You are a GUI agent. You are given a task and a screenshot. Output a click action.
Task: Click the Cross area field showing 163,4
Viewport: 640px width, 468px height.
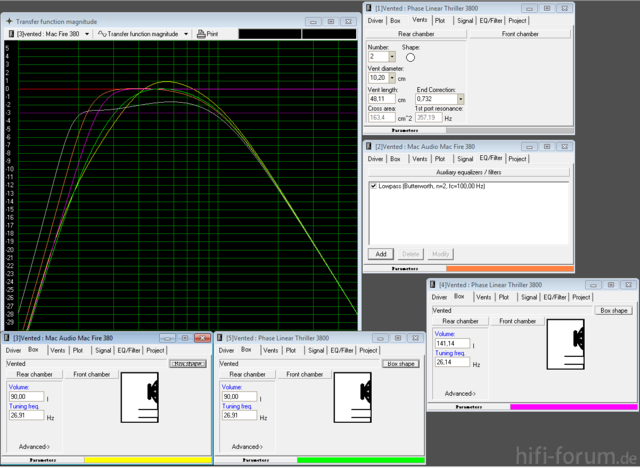click(382, 118)
